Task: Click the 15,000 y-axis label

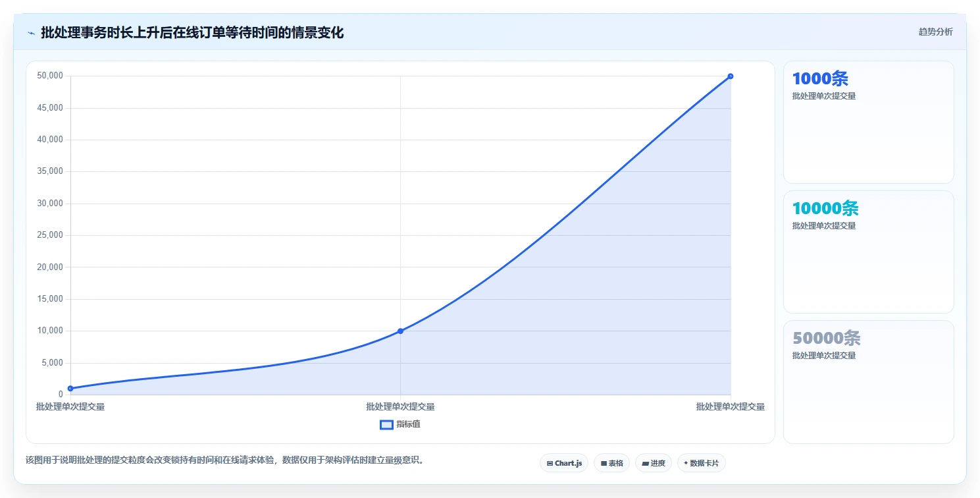Action: pos(51,298)
